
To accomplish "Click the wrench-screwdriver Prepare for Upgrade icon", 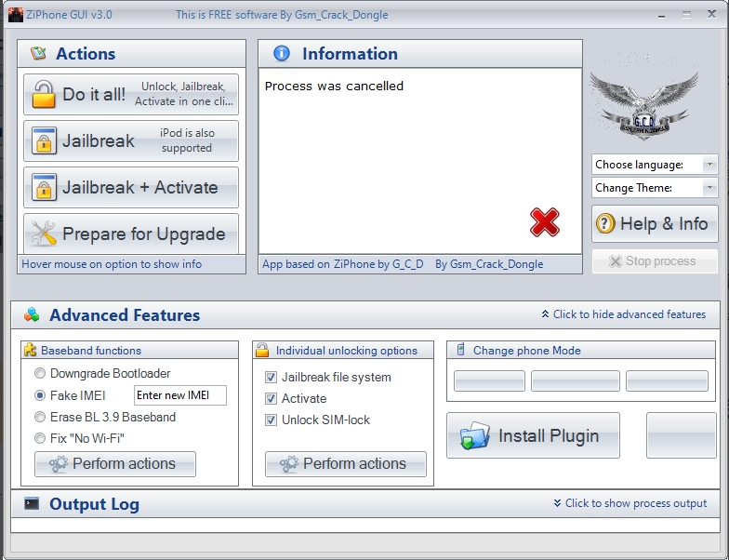I will pos(43,233).
